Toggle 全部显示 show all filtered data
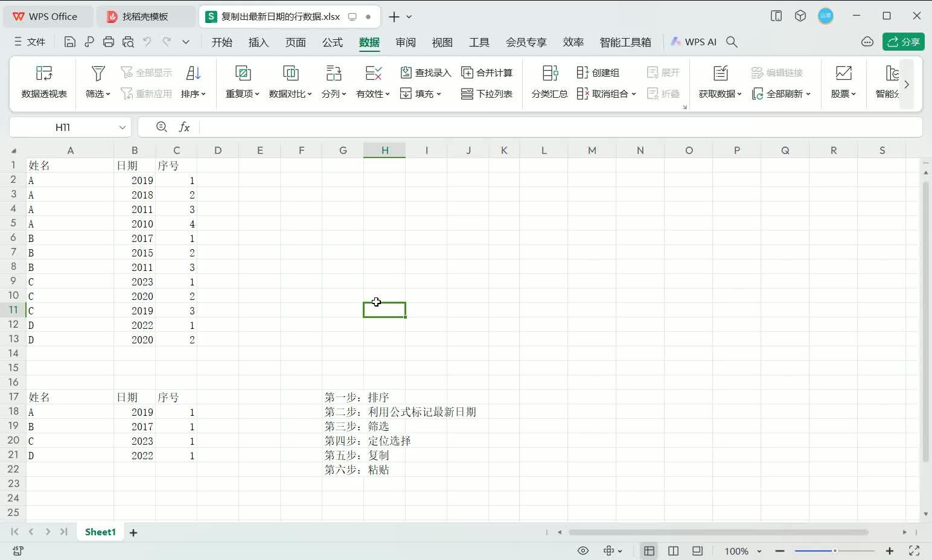 click(x=145, y=72)
